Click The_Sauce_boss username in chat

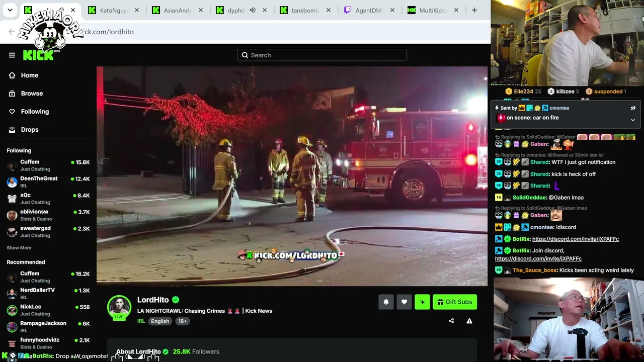(534, 270)
